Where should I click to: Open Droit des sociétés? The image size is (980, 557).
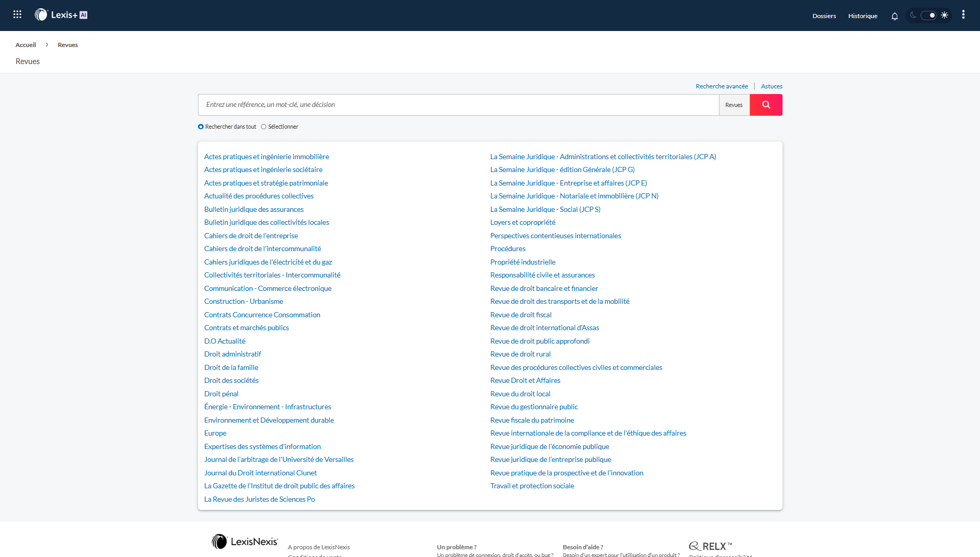[232, 380]
